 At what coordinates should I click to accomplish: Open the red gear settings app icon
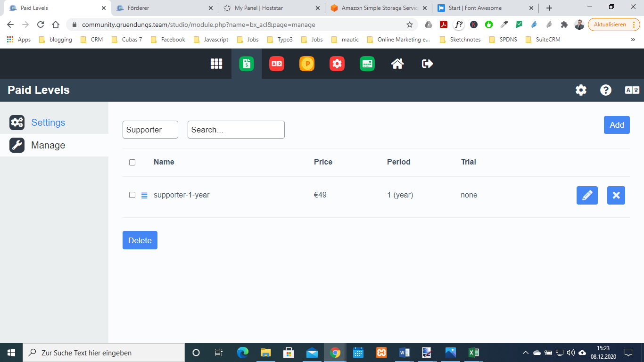click(337, 64)
